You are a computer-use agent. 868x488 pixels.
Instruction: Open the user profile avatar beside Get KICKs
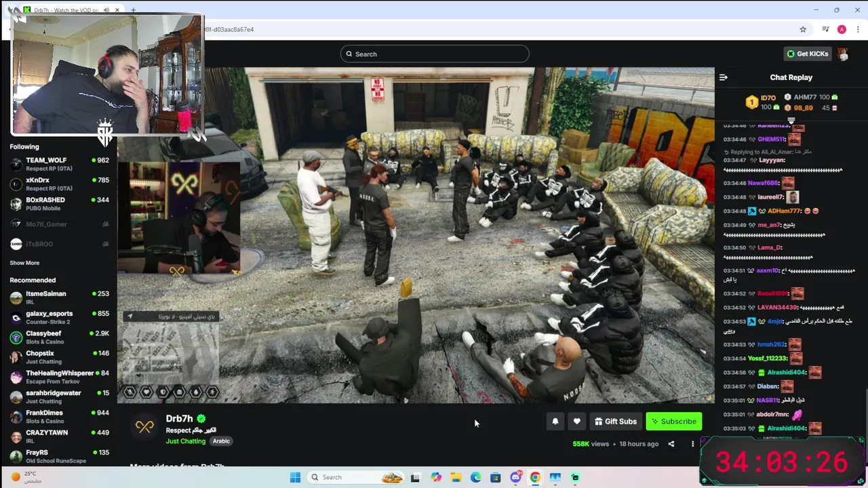tap(843, 54)
